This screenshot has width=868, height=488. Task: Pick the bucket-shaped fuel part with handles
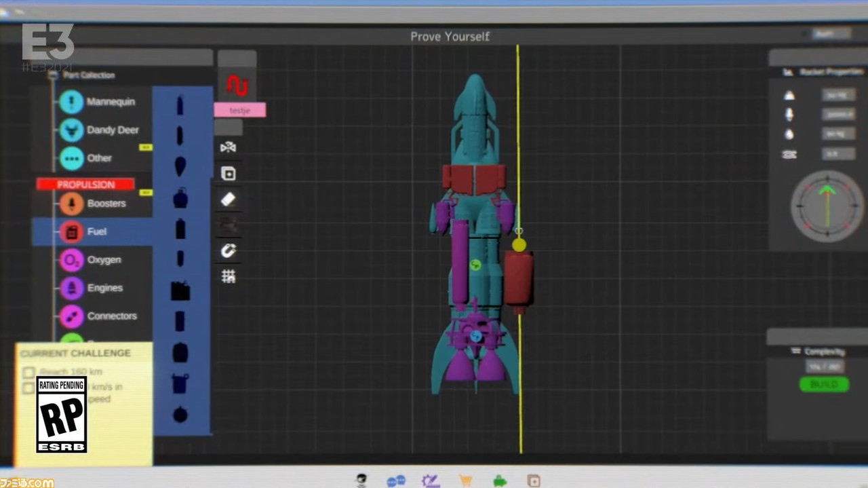tap(180, 383)
